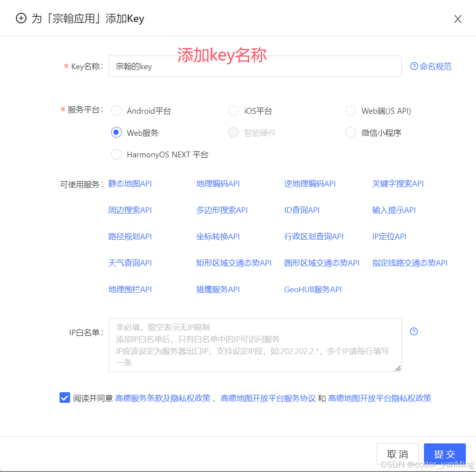Open the 圆形区域交通态势API link
This screenshot has height=472, width=476.
pos(322,263)
